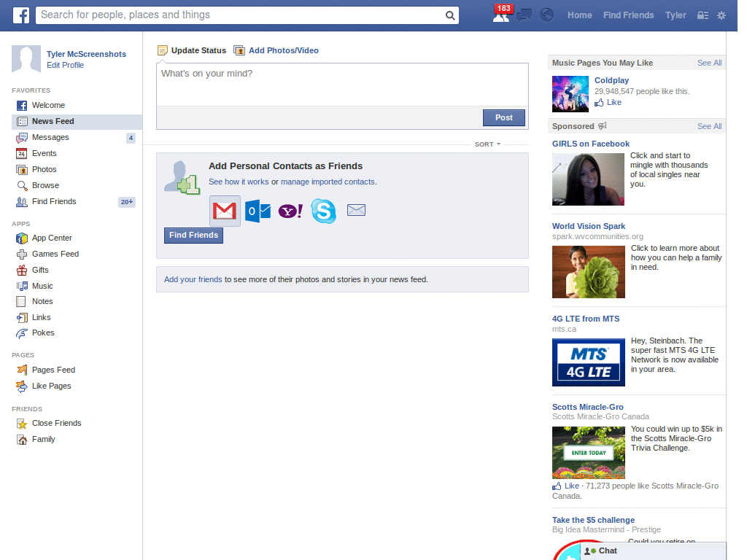The width and height of the screenshot is (747, 560).
Task: Open 4G LTE from MTS ad title
Action: click(x=586, y=319)
